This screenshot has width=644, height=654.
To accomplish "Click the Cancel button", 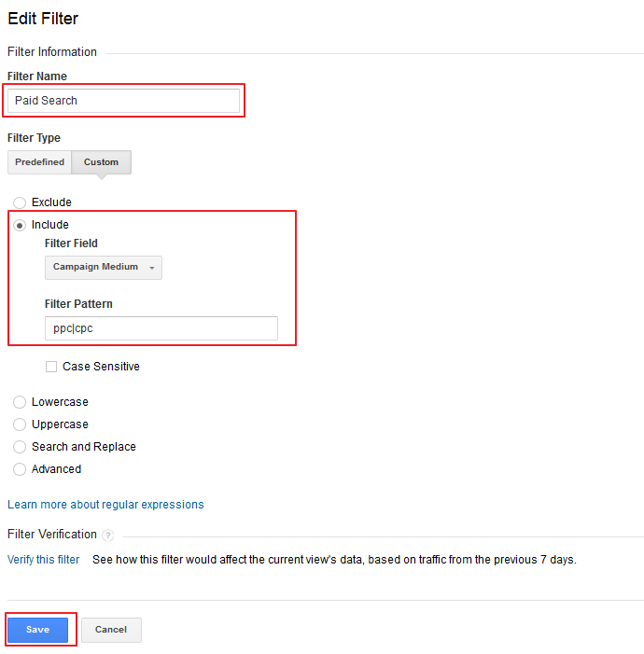I will [111, 630].
